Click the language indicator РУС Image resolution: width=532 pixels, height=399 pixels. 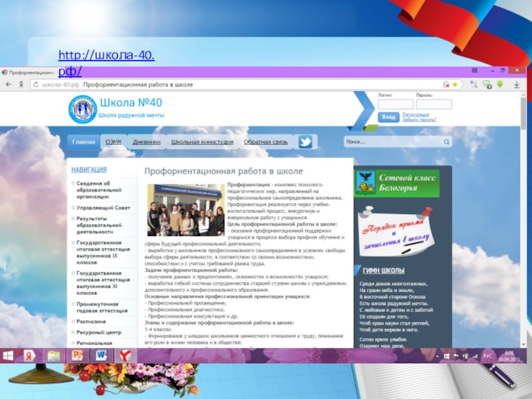coord(487,356)
